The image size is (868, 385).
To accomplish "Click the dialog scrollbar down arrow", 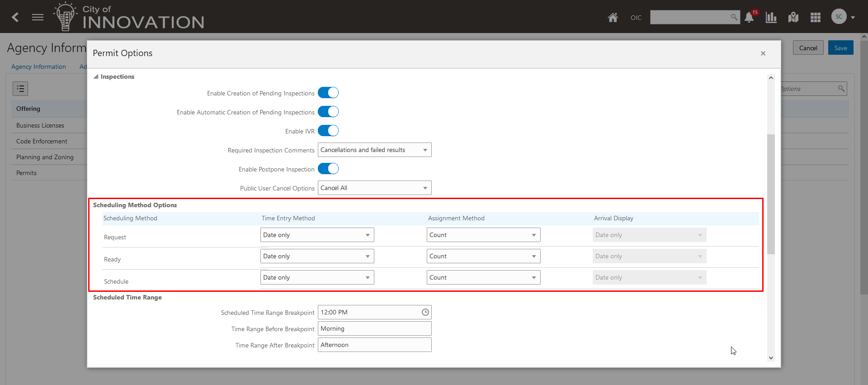I will click(x=771, y=358).
